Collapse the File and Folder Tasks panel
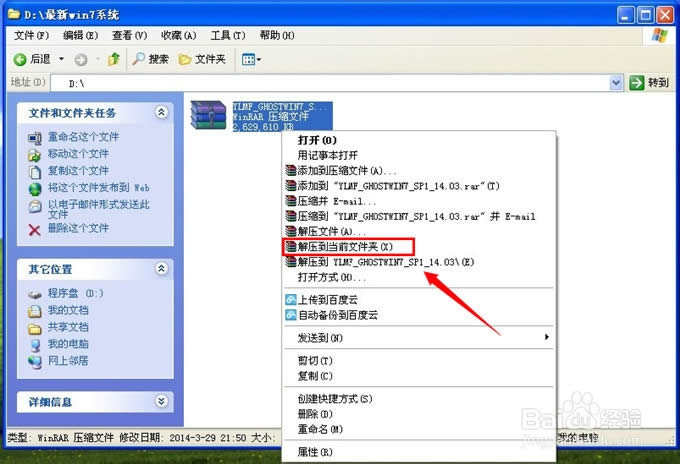Image resolution: width=680 pixels, height=464 pixels. tap(161, 112)
